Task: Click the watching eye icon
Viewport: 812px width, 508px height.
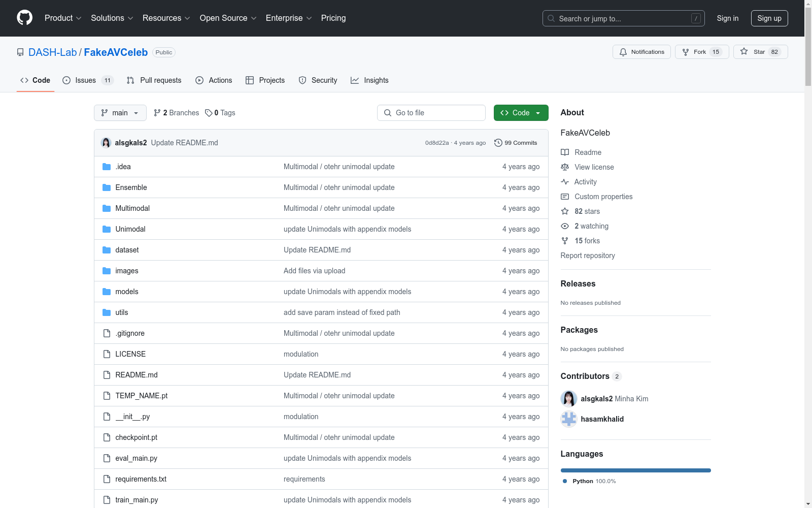Action: click(x=565, y=226)
